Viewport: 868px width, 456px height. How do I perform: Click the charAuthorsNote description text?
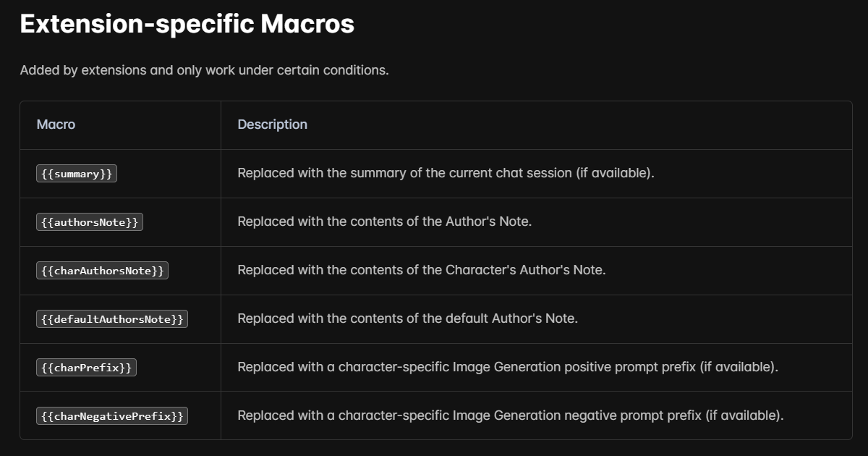pos(421,270)
